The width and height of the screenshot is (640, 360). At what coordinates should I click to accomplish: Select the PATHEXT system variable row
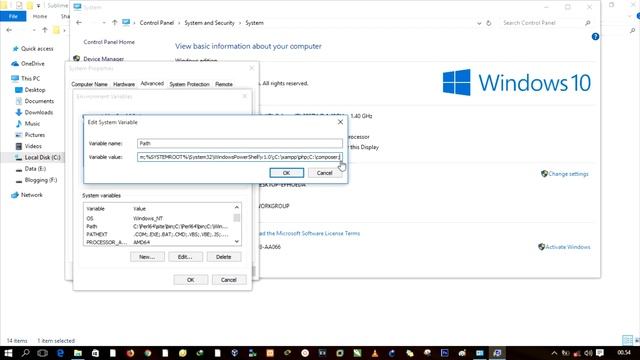(x=158, y=234)
